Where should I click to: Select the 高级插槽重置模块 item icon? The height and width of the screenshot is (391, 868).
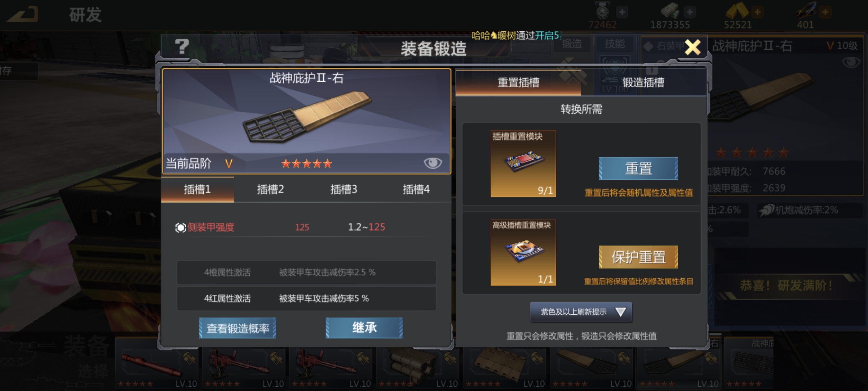[523, 252]
